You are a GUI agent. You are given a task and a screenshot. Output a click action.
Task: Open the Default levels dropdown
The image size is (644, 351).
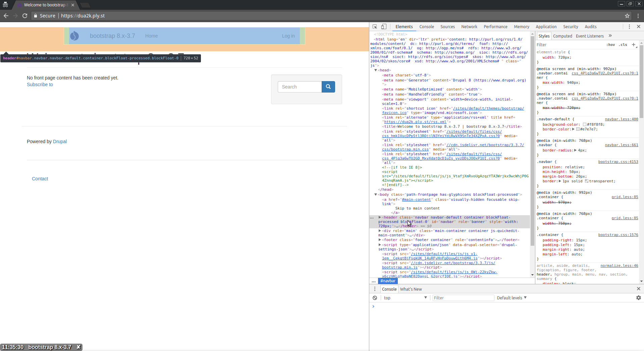[x=512, y=298]
